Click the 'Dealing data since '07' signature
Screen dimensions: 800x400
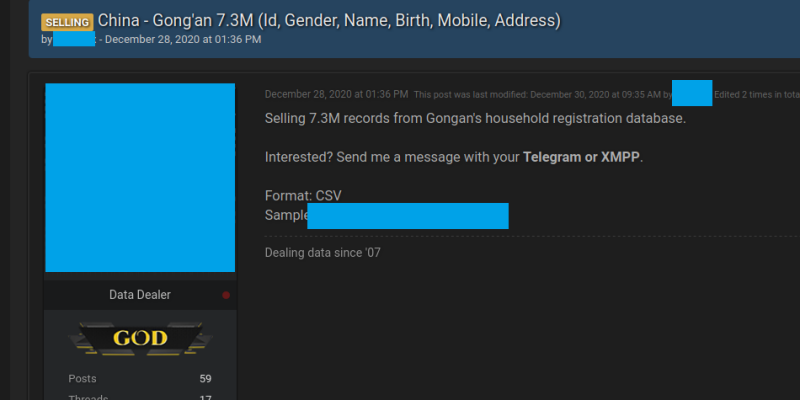(322, 253)
